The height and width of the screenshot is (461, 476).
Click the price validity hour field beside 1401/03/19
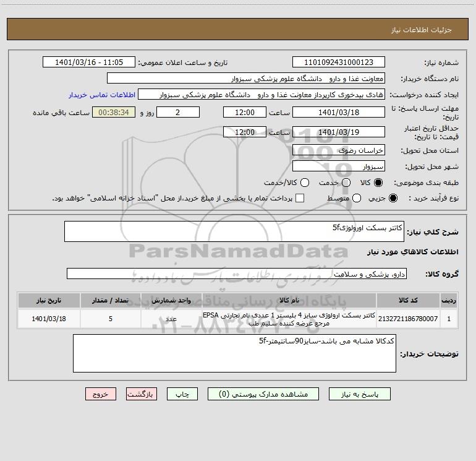pos(245,132)
